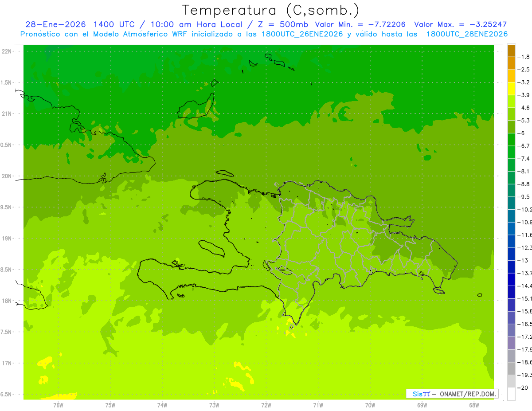
Task: Click the "1400 UTC" time text
Action: click(x=114, y=25)
